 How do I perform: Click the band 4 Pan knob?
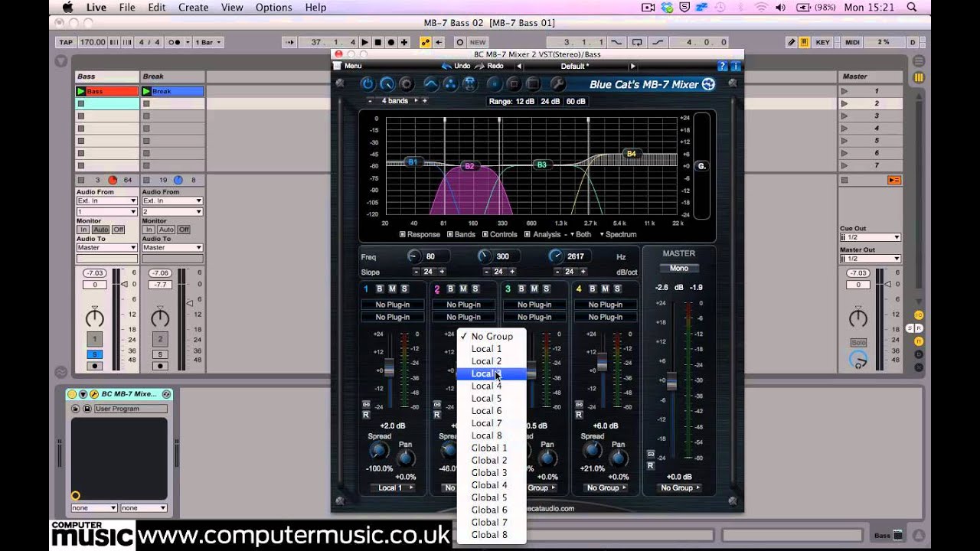click(x=619, y=458)
